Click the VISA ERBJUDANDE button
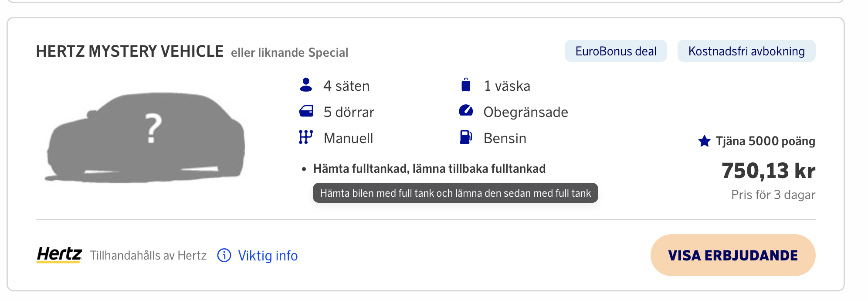Image resolution: width=868 pixels, height=301 pixels. click(x=732, y=256)
